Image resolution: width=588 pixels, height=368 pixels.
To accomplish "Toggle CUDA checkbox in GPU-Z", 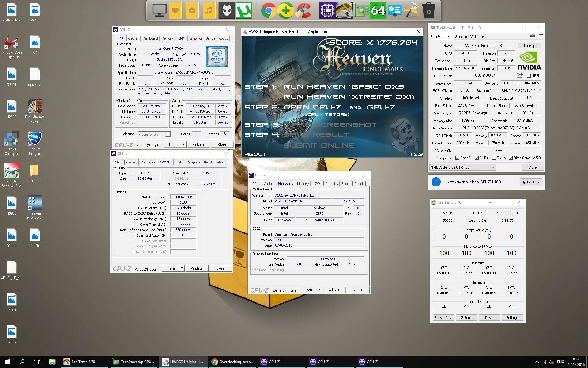I will pyautogui.click(x=477, y=158).
